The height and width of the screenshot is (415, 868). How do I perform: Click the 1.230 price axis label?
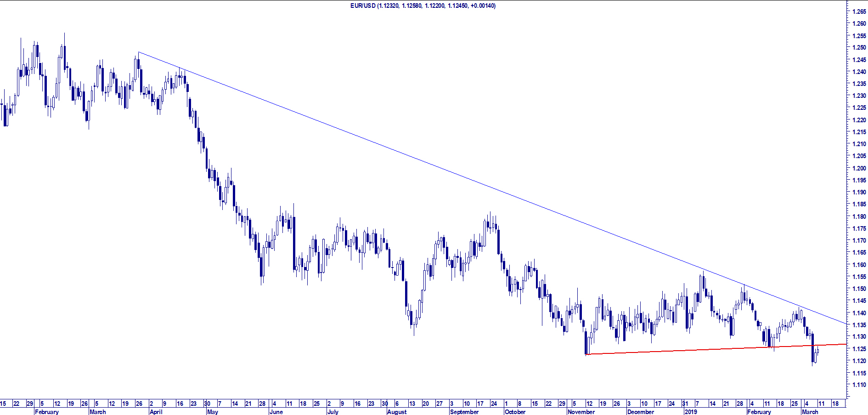click(x=859, y=96)
